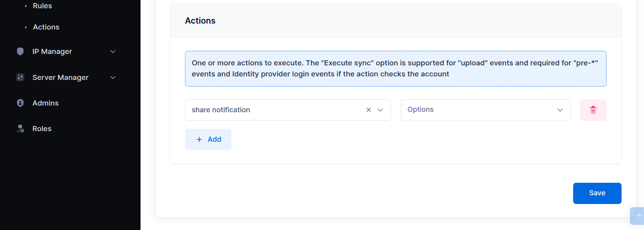Expand the Server Manager submenu chevron
The width and height of the screenshot is (644, 230).
tap(113, 78)
